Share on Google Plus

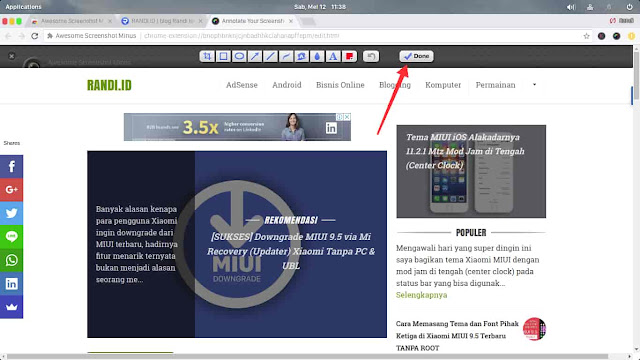click(11, 190)
